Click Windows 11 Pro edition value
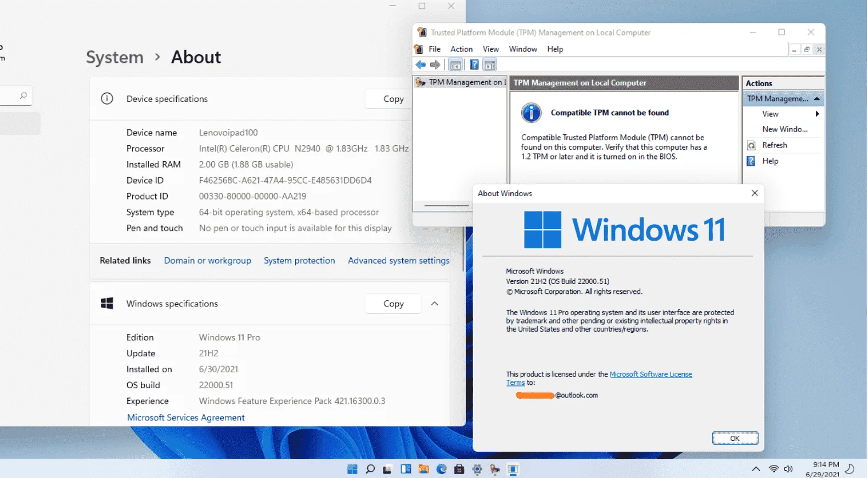Viewport: 868px width, 478px height. pos(229,338)
